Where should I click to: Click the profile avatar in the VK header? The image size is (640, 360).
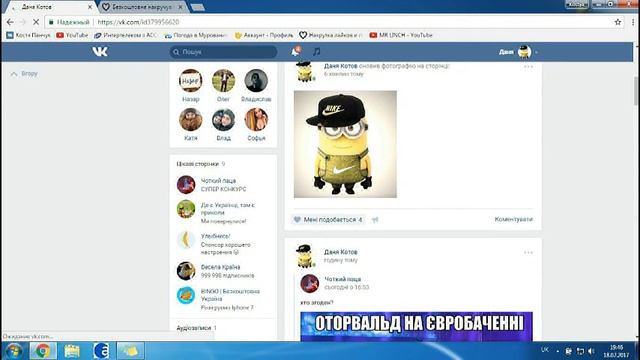(x=524, y=52)
